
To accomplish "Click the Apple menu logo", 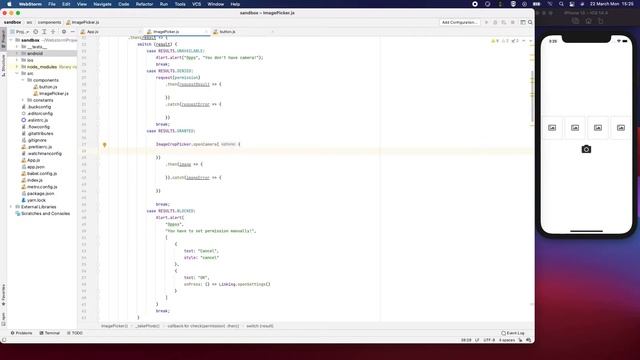I will (x=9, y=4).
